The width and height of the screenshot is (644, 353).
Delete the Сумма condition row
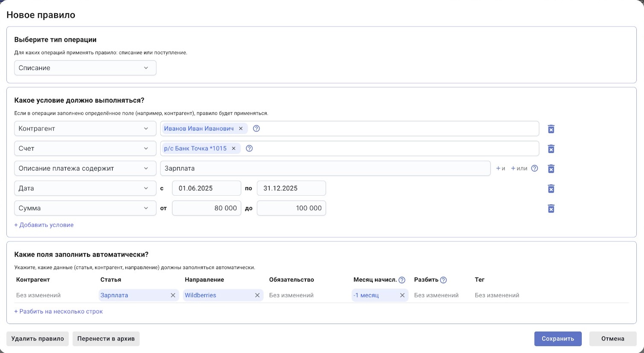[x=551, y=208]
